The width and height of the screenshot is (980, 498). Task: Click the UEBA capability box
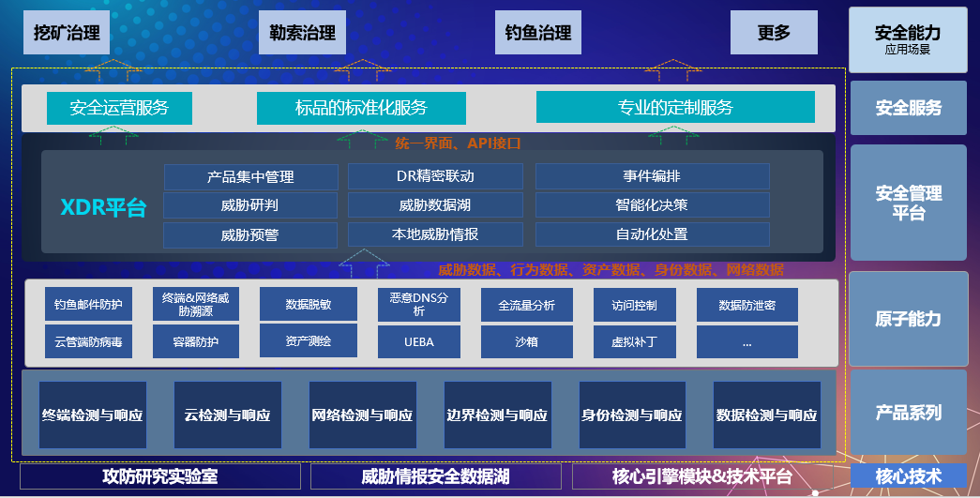[419, 341]
